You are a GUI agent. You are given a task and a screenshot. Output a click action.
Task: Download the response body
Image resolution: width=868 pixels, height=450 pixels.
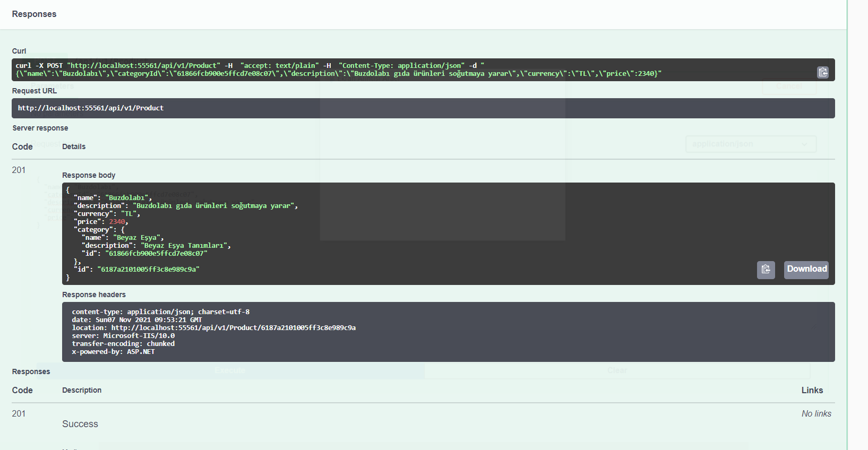pyautogui.click(x=806, y=270)
